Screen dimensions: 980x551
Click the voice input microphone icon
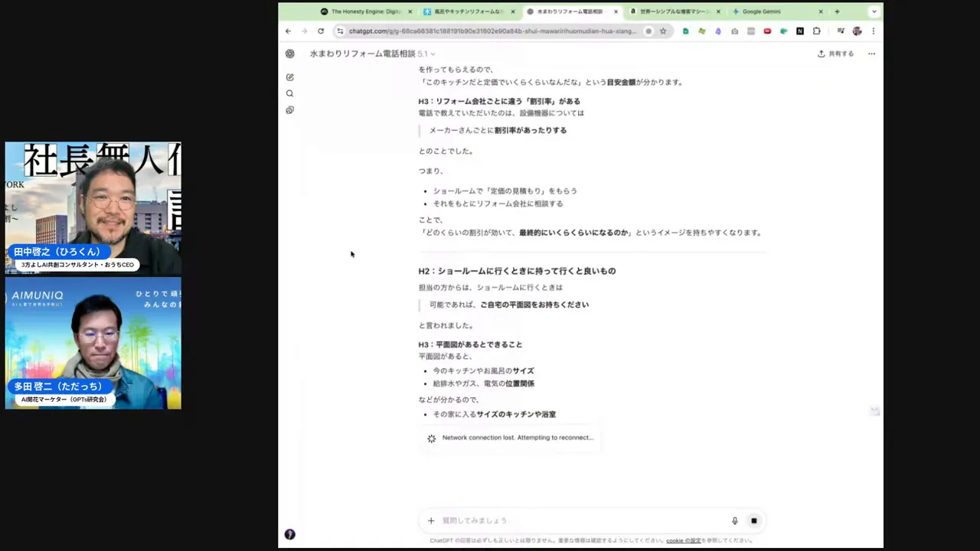point(734,520)
